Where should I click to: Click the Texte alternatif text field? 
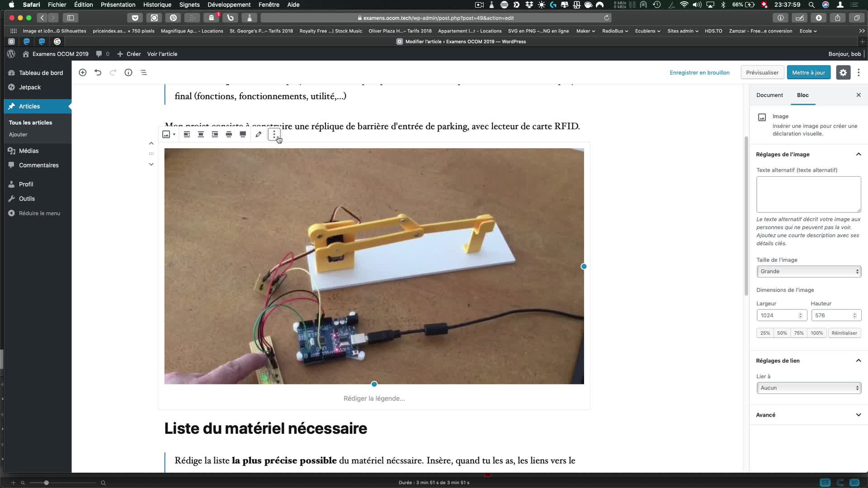click(808, 194)
